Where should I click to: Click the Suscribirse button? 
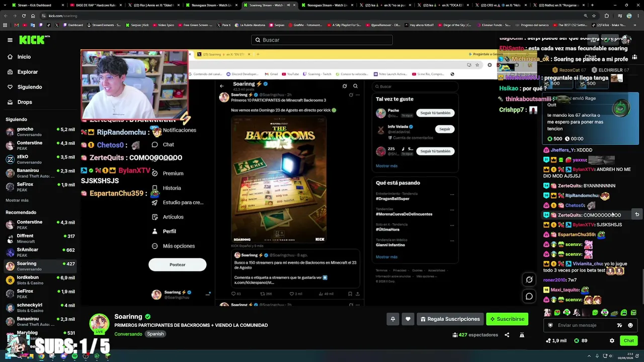[x=507, y=319]
